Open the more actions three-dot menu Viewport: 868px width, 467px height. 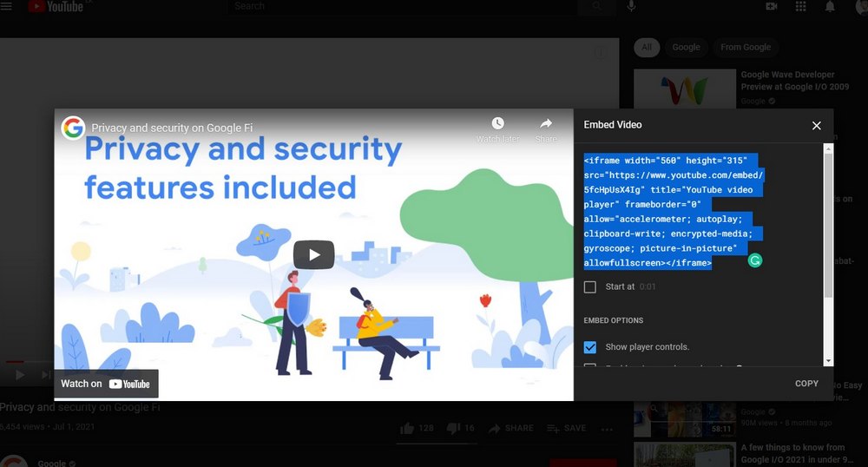coord(607,429)
